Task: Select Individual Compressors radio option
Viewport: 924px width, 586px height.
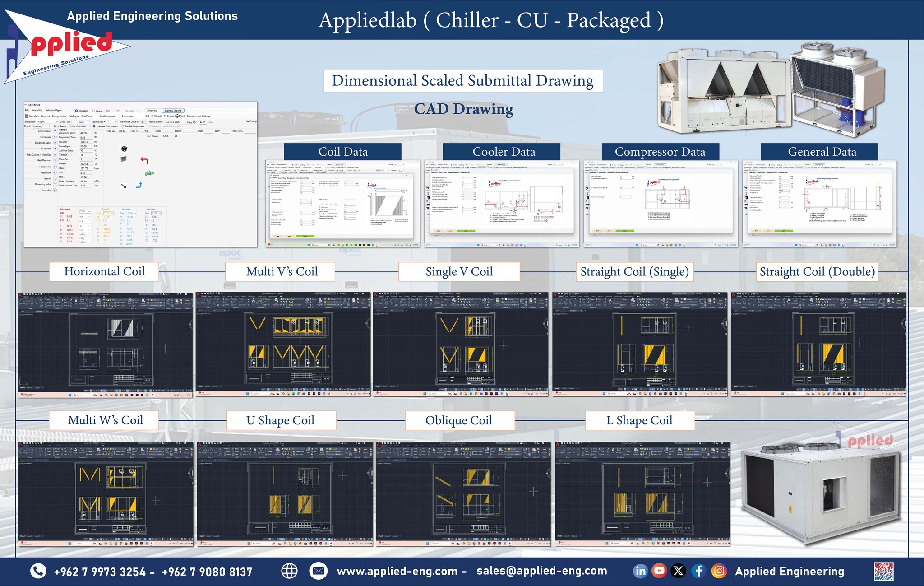Action: (x=94, y=126)
